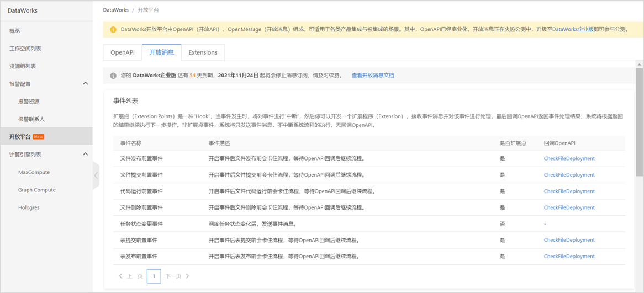The width and height of the screenshot is (644, 293).
Task: Switch to the OpenAPI tab
Action: coord(123,52)
